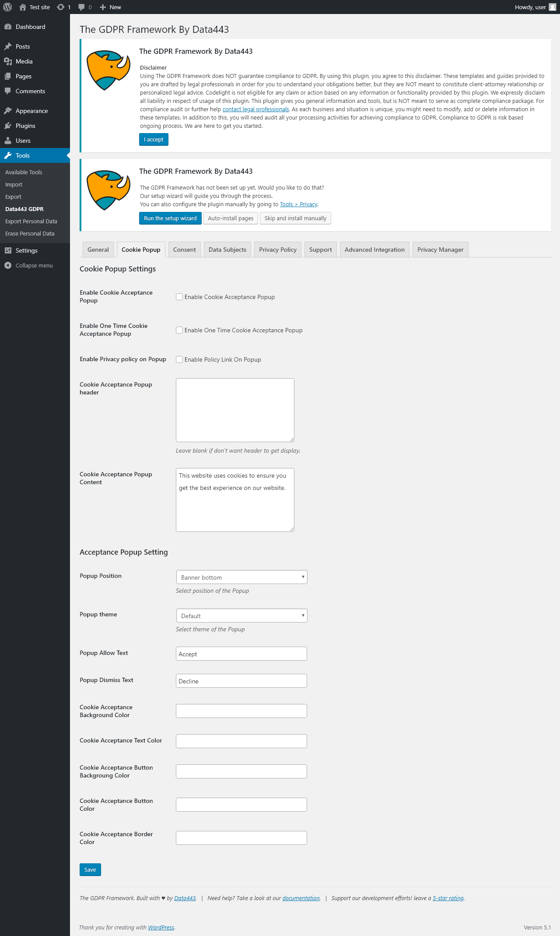Open the documentation link
560x936 pixels.
pos(301,898)
